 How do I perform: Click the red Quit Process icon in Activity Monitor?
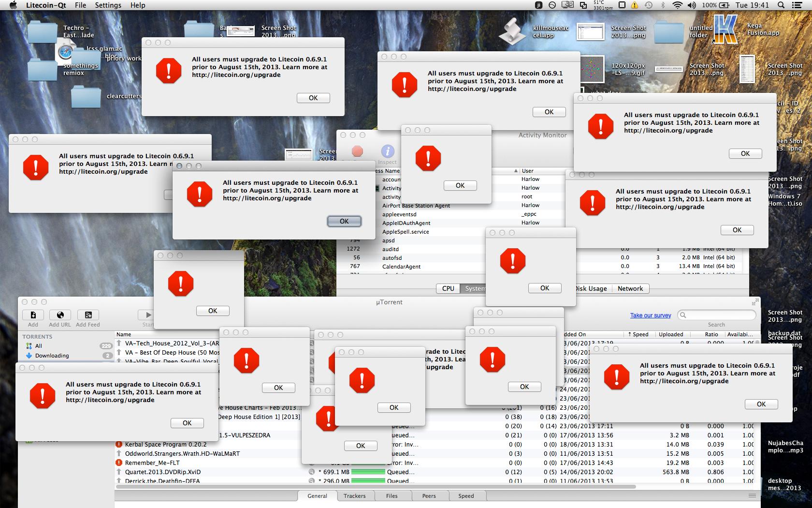click(x=357, y=151)
